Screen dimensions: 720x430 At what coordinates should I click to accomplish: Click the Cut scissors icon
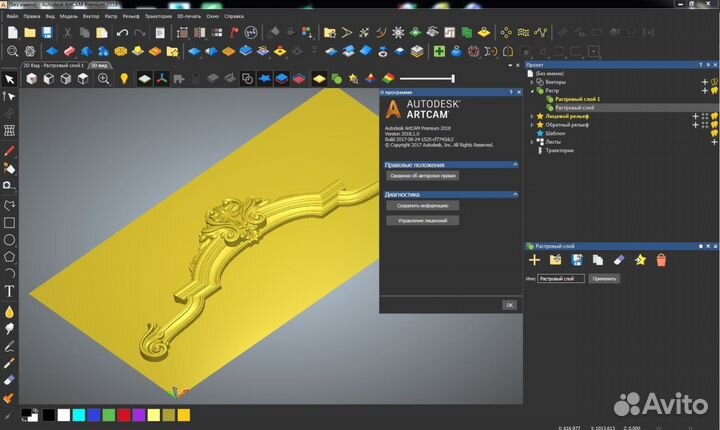coord(66,33)
